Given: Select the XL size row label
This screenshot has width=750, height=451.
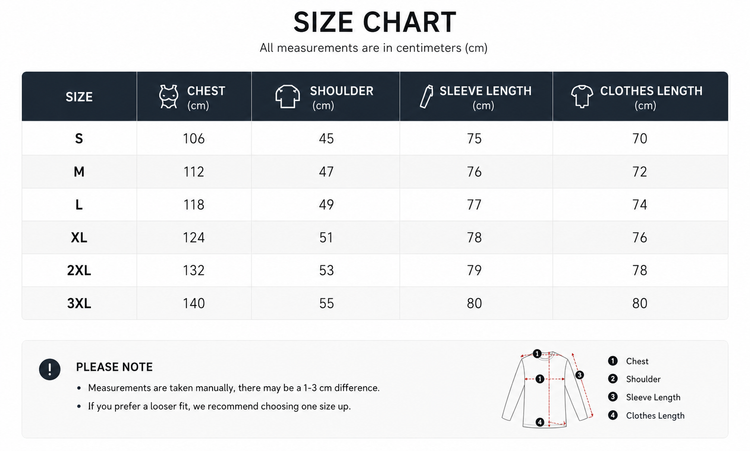Looking at the screenshot, I should pyautogui.click(x=79, y=237).
